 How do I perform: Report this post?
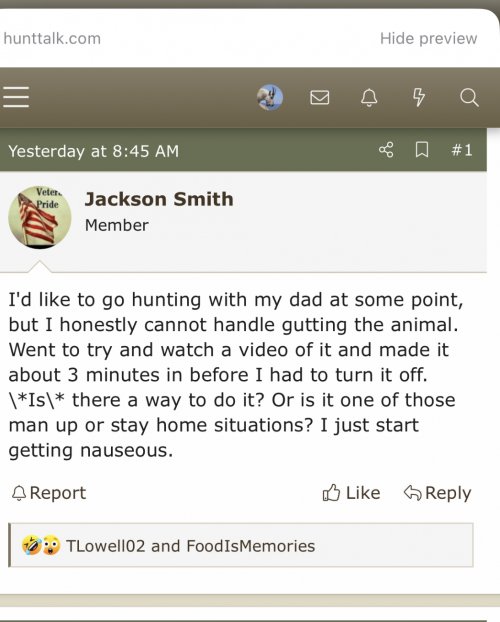click(48, 493)
